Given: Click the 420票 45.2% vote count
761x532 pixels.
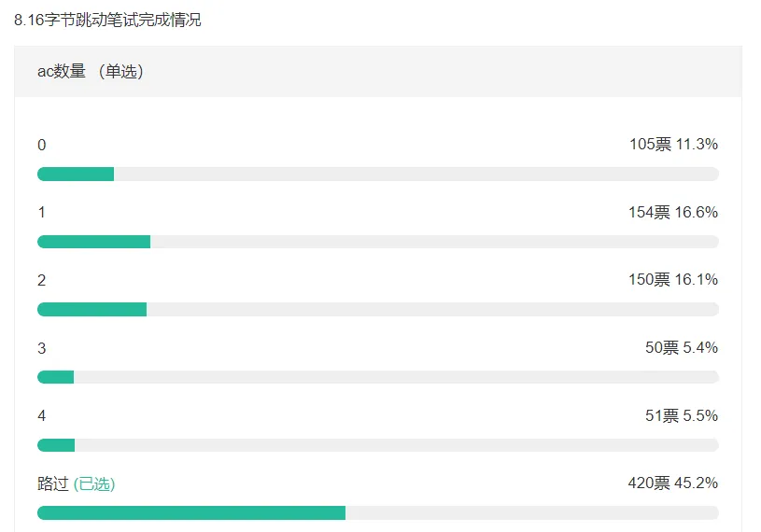Looking at the screenshot, I should click(x=673, y=483).
